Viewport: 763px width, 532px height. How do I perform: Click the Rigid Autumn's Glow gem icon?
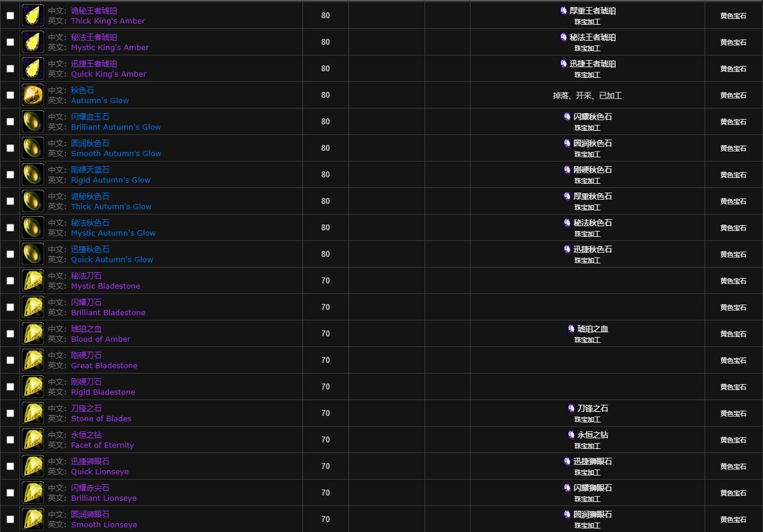click(x=33, y=174)
